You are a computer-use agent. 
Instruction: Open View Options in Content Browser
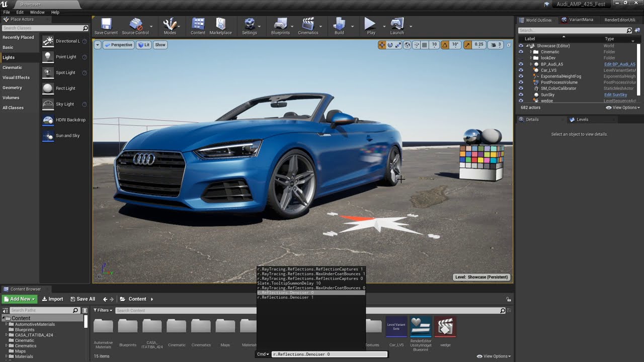point(493,356)
